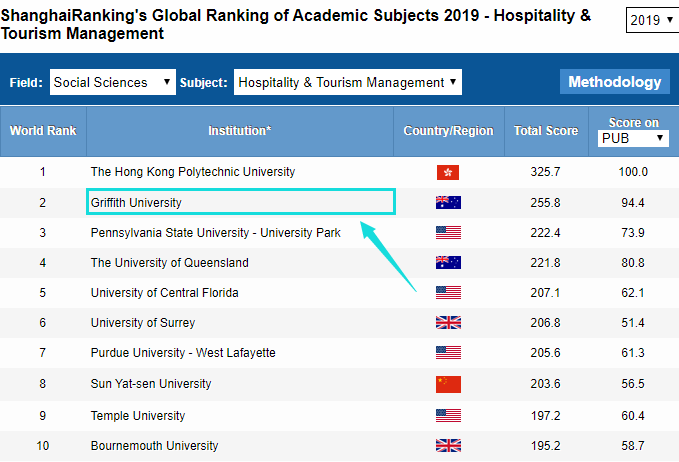Click the Australian flag beside Griffith University

(x=448, y=203)
